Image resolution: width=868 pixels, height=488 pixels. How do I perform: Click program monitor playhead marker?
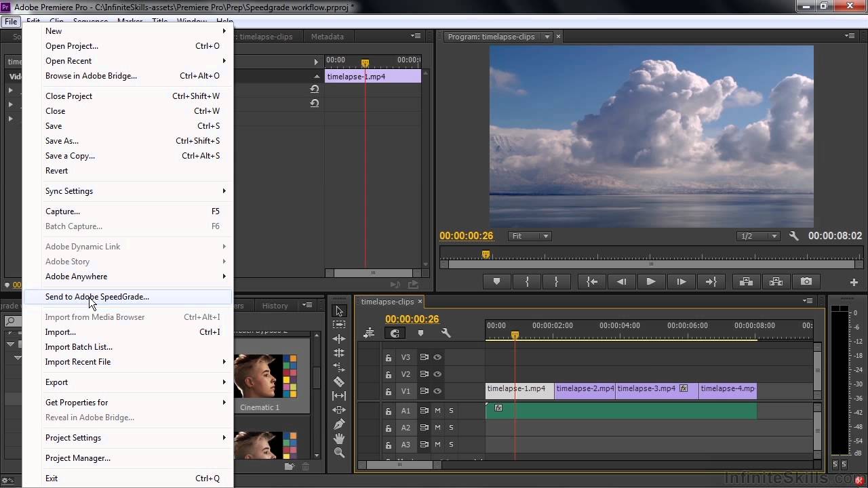[x=486, y=255]
